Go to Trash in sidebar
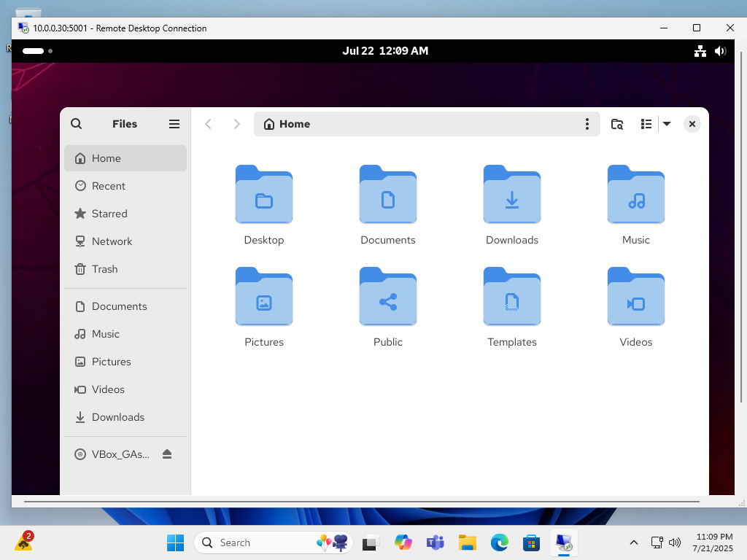747x560 pixels. (104, 269)
